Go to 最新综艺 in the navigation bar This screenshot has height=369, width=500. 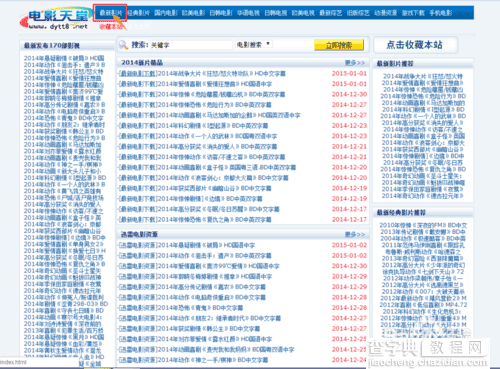point(331,13)
